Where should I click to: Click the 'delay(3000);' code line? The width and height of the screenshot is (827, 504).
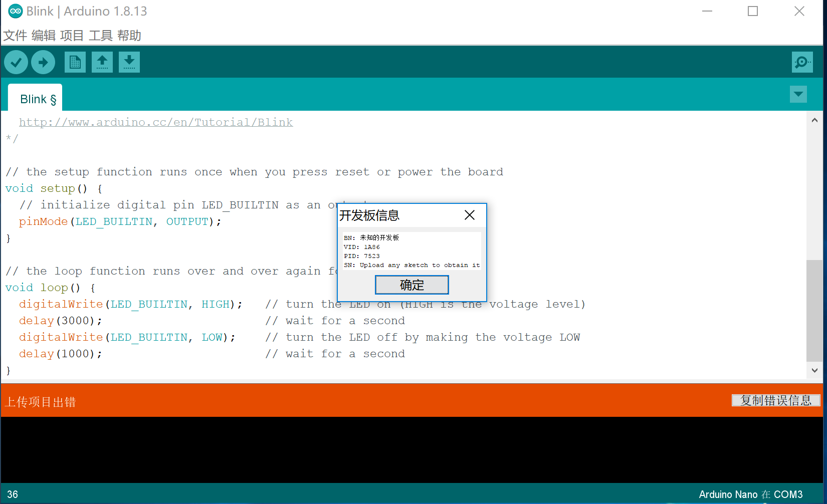(x=61, y=321)
